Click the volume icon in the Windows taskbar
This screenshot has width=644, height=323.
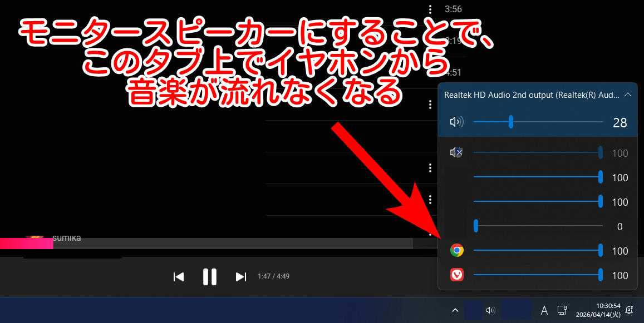pos(490,310)
